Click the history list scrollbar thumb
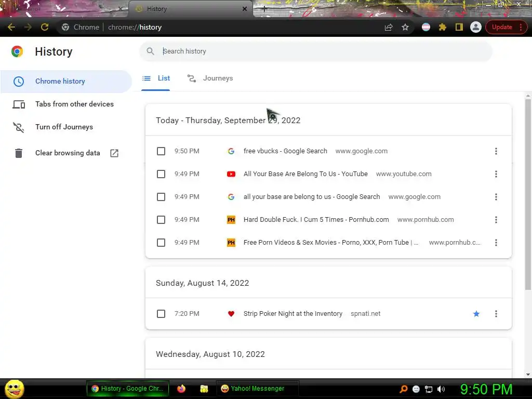 tap(528, 194)
